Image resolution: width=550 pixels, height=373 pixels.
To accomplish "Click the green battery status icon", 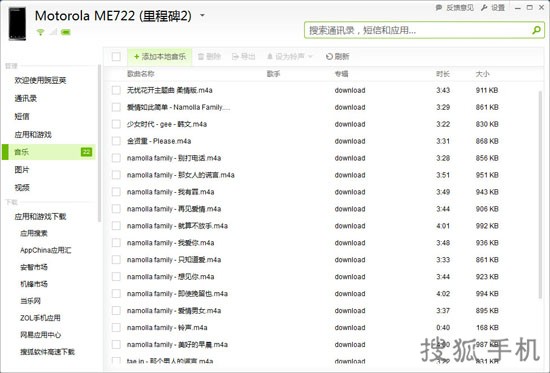I will coord(66,32).
